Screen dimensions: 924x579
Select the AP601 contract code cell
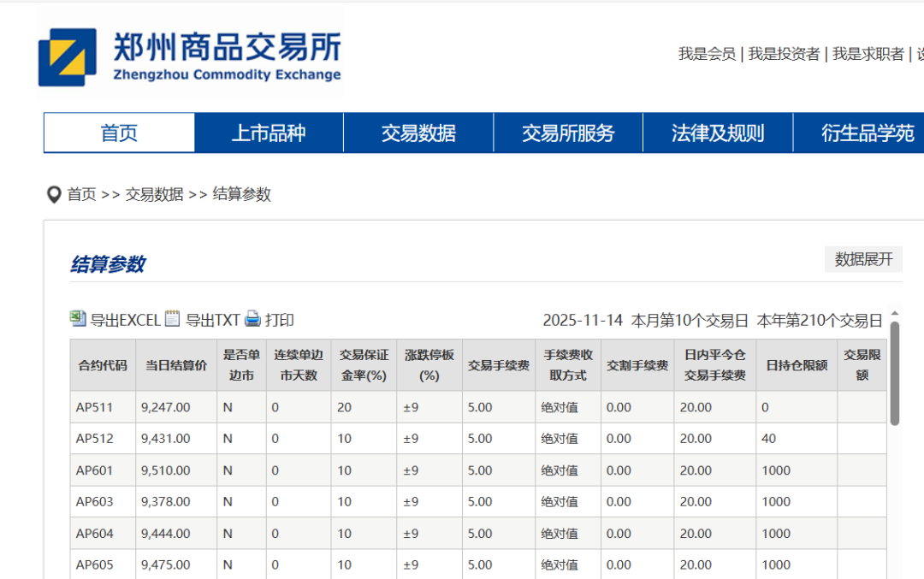95,470
